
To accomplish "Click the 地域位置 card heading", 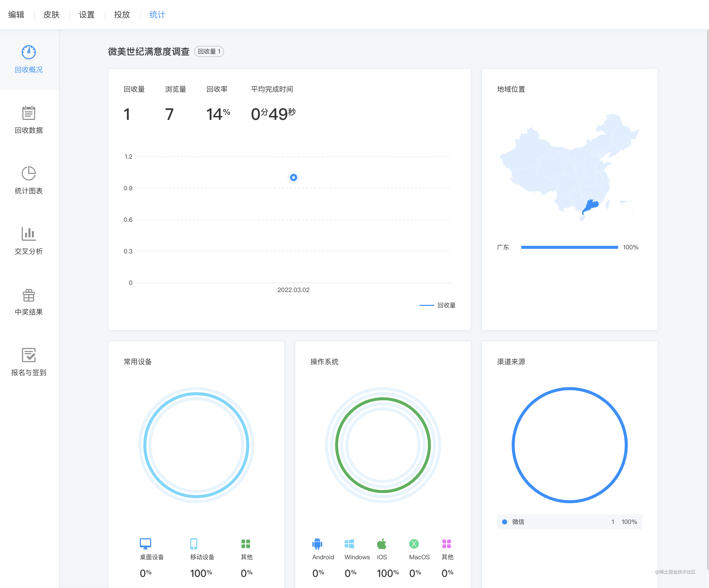I will pyautogui.click(x=511, y=89).
